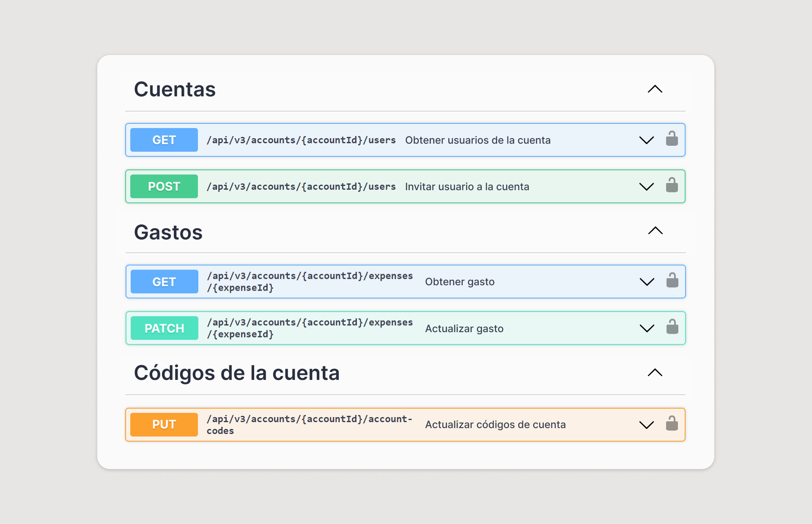Screen dimensions: 812x524
Task: Click the lock icon on GET users row
Action: pyautogui.click(x=672, y=139)
